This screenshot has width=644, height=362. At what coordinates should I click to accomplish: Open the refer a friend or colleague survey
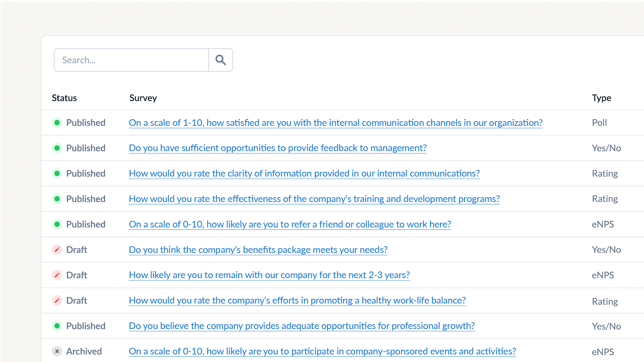pos(290,224)
